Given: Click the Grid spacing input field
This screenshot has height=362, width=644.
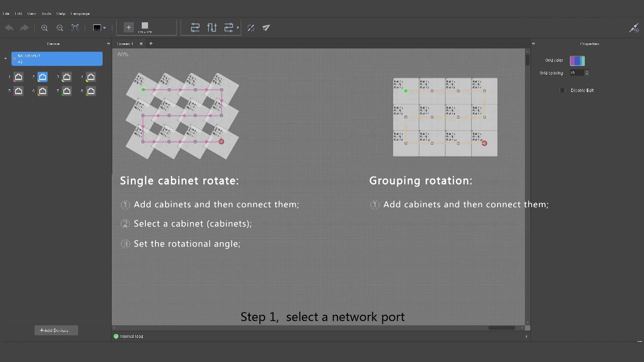Looking at the screenshot, I should [x=577, y=73].
